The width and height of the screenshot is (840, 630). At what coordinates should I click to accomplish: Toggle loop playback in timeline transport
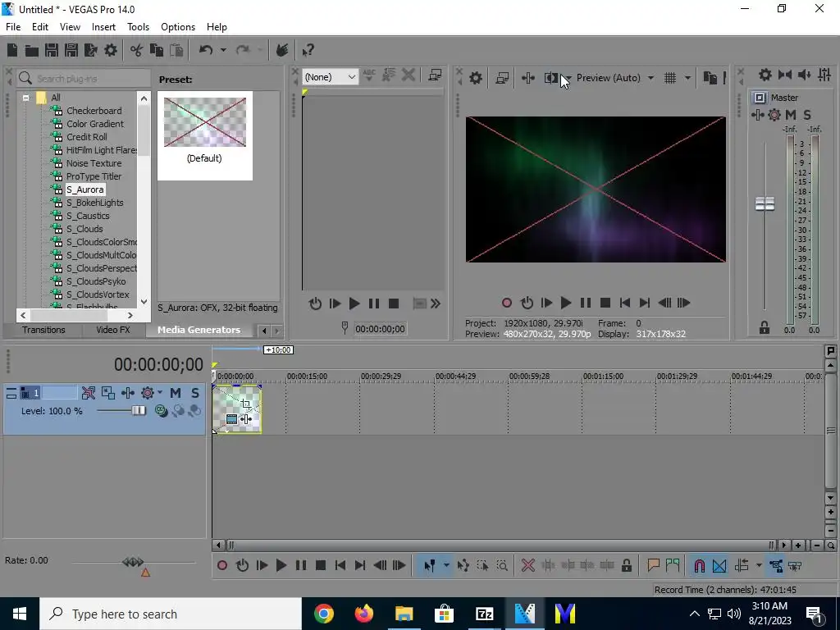pos(242,566)
